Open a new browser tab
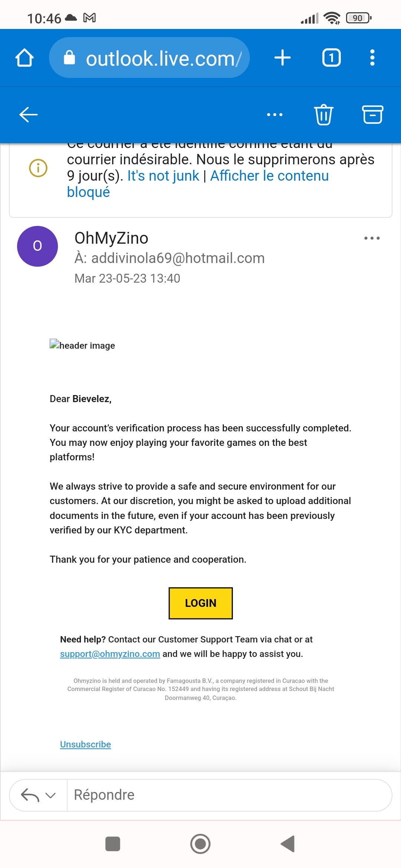This screenshot has width=401, height=868. tap(282, 58)
